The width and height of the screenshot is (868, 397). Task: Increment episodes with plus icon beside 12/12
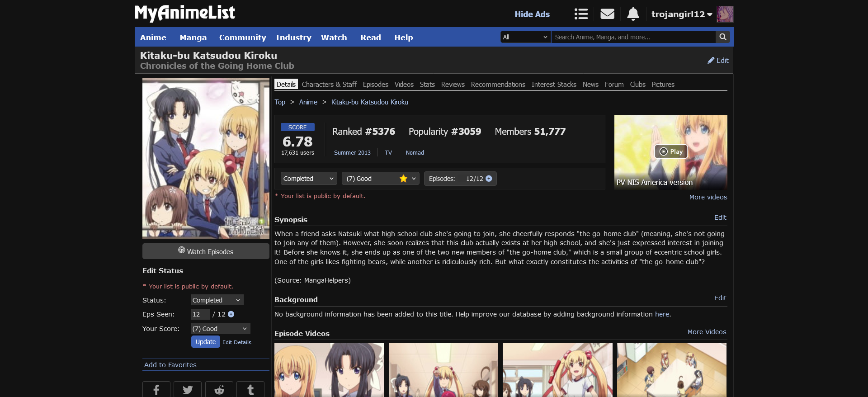pyautogui.click(x=489, y=179)
